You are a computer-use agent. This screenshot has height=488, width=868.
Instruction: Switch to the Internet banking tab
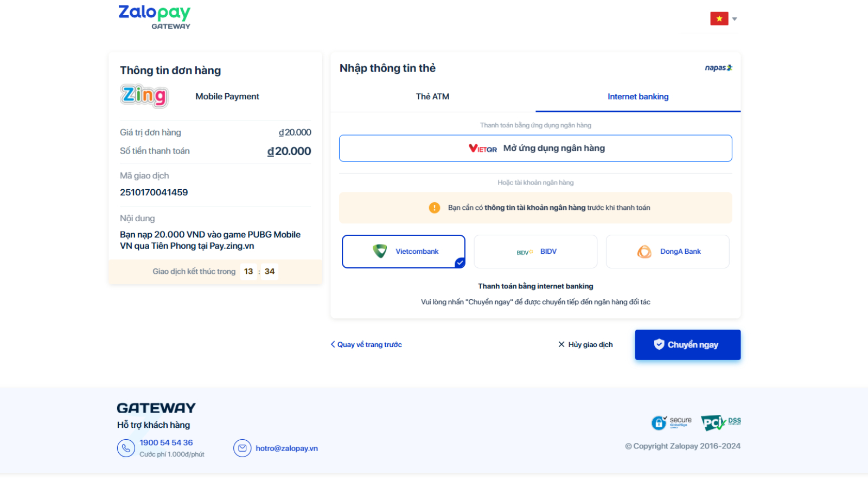click(638, 97)
